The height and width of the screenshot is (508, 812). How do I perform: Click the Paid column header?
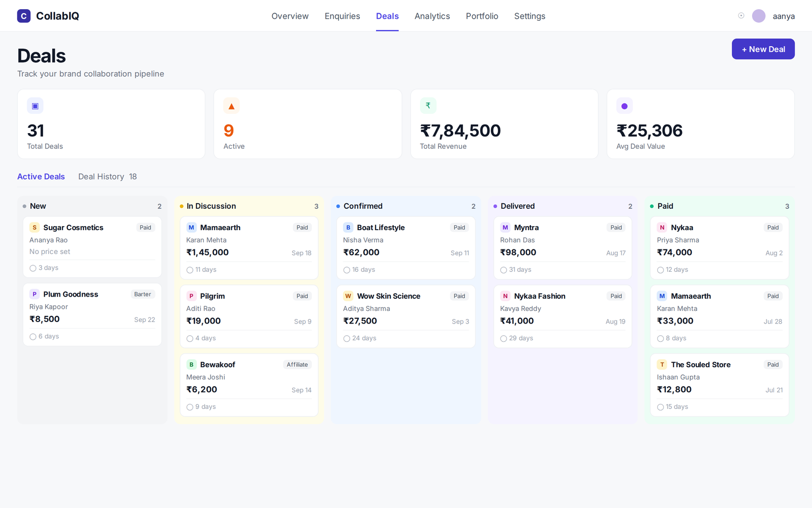coord(665,206)
